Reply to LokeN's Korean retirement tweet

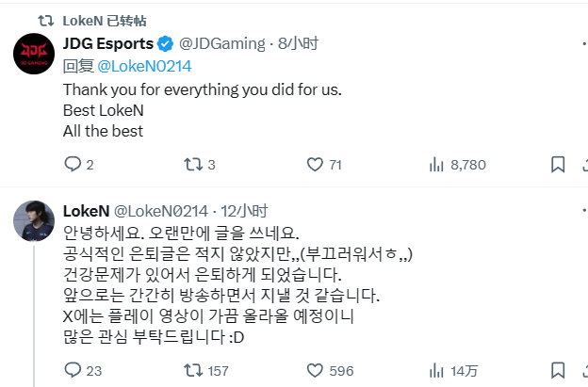[73, 371]
